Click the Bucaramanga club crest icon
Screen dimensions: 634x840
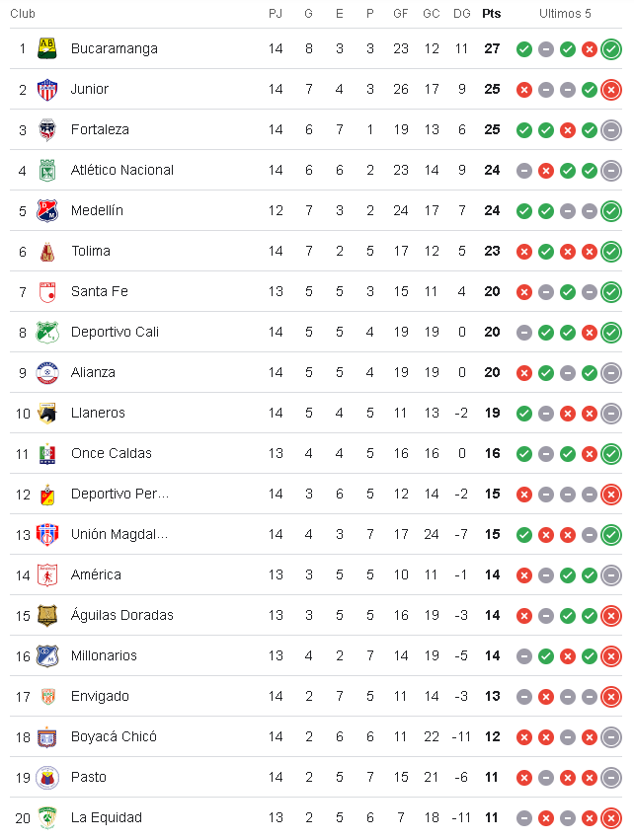[47, 48]
